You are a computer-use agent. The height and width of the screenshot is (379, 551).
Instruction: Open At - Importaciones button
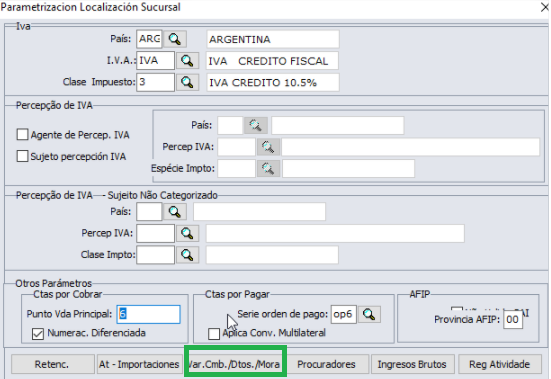click(139, 364)
